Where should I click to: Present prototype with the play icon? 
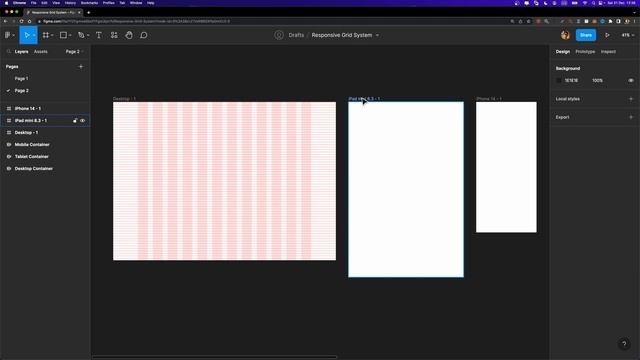[607, 35]
